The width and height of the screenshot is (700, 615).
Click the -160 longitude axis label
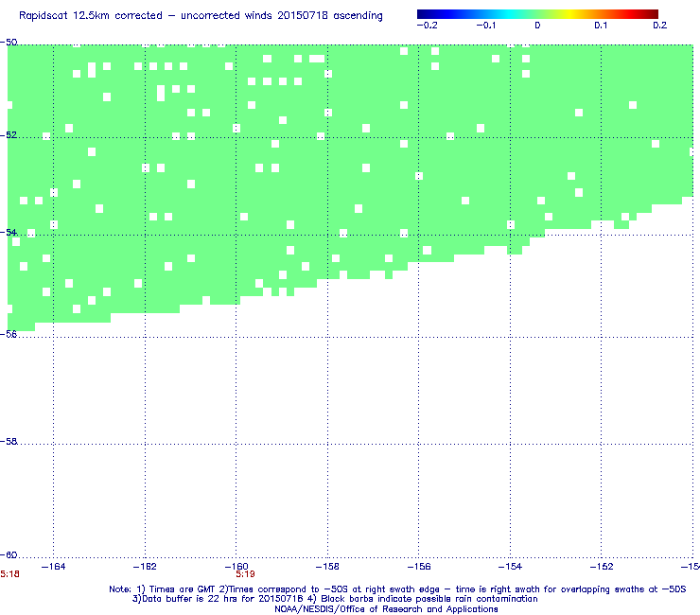pyautogui.click(x=236, y=567)
